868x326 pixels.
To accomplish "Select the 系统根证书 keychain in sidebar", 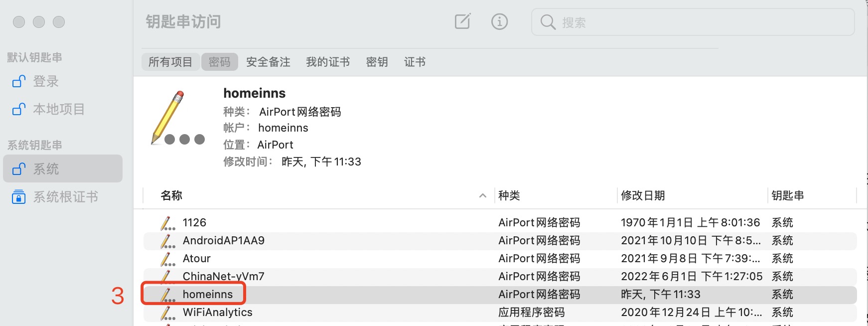I will 63,197.
